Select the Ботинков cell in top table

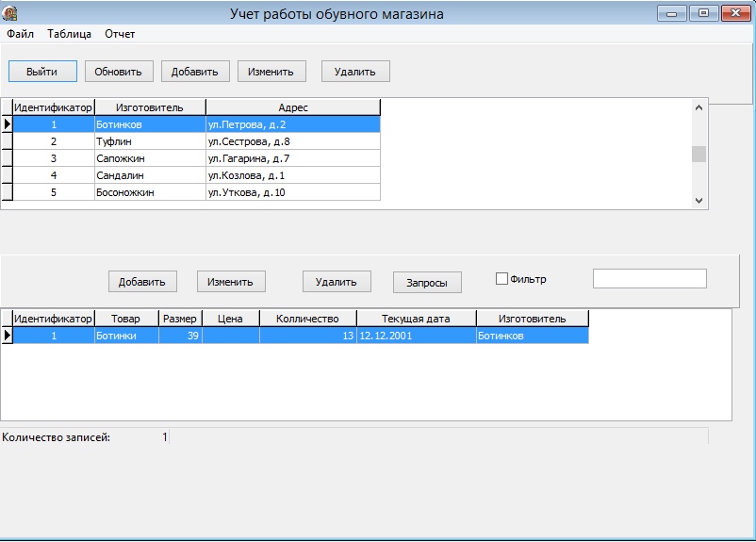(x=150, y=124)
